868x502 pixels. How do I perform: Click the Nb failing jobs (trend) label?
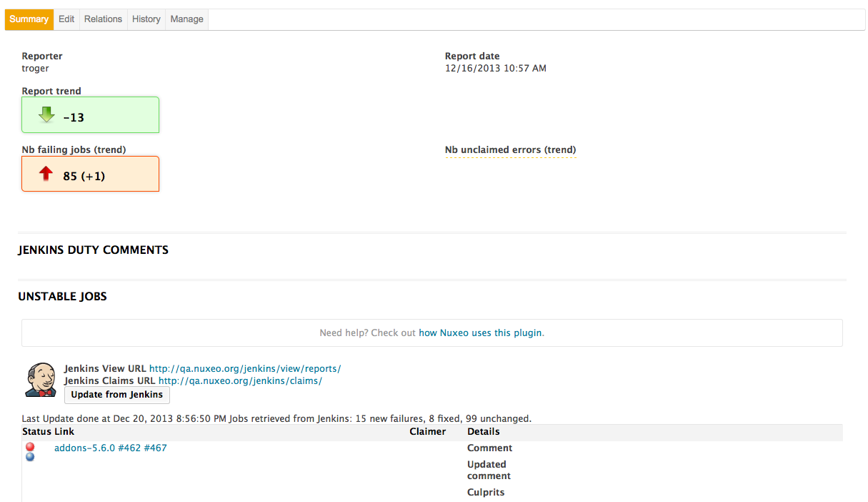click(74, 150)
